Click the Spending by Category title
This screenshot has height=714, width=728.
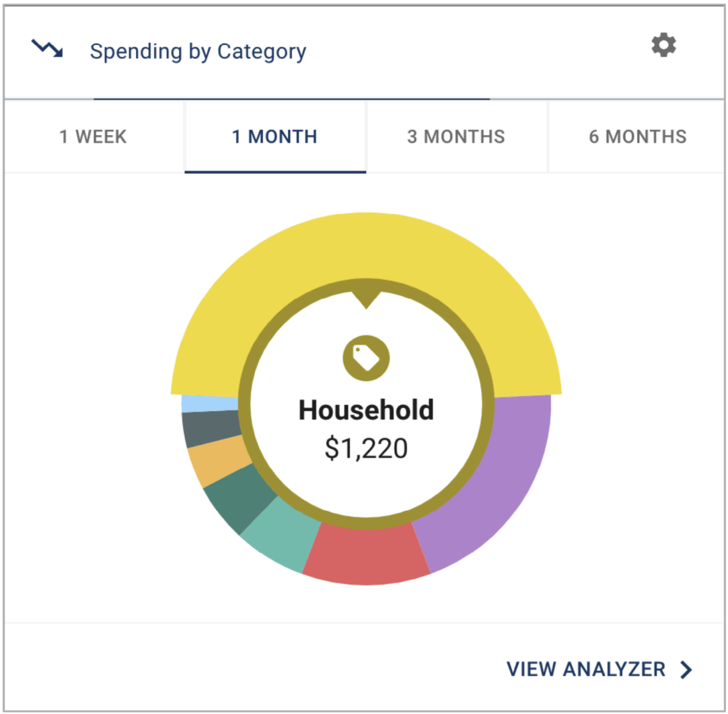point(199,51)
